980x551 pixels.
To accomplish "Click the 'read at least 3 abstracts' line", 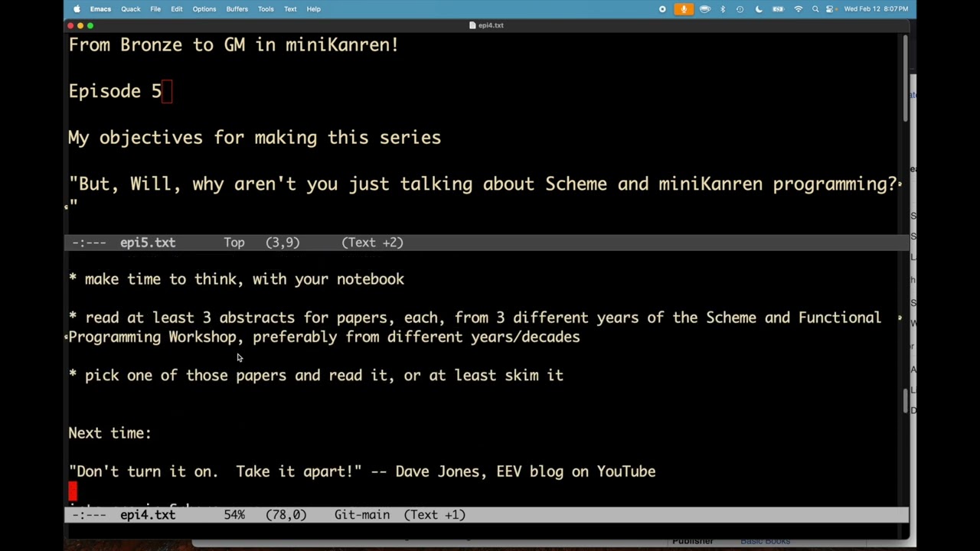I will (x=475, y=318).
